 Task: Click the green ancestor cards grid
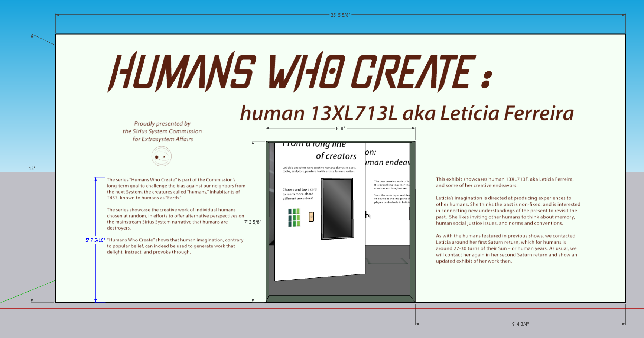[294, 217]
